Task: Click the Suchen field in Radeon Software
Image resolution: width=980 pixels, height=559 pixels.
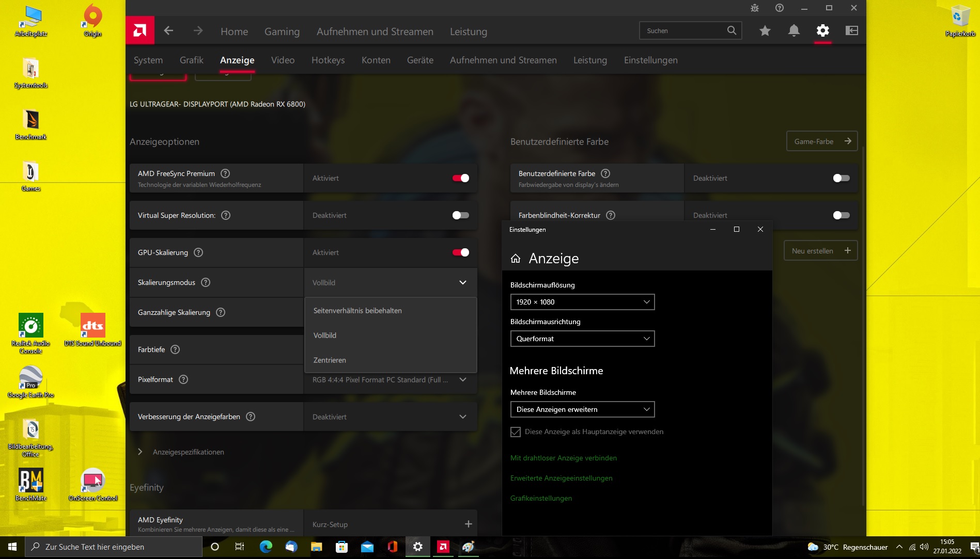Action: (690, 30)
